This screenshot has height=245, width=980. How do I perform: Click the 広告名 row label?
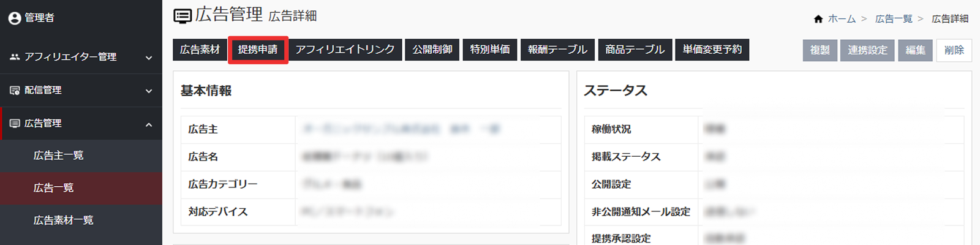[x=203, y=157]
